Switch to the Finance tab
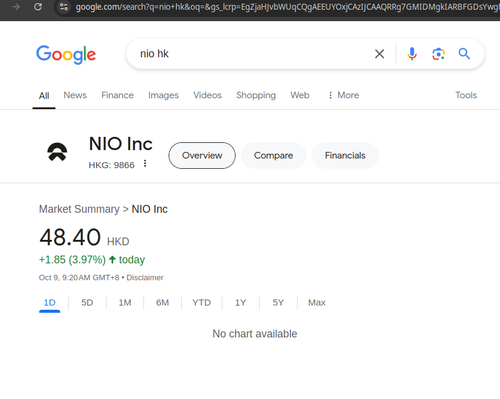Image resolution: width=500 pixels, height=399 pixels. 117,95
